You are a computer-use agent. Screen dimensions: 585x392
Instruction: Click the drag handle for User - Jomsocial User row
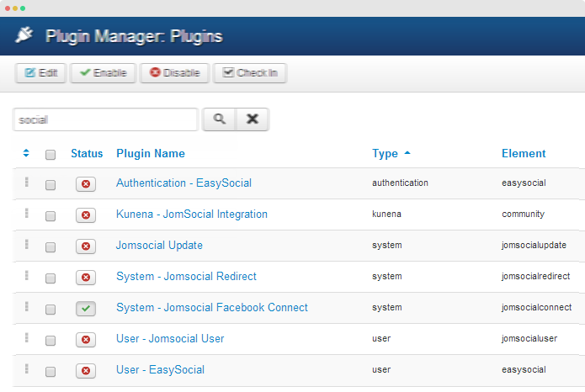tap(26, 337)
